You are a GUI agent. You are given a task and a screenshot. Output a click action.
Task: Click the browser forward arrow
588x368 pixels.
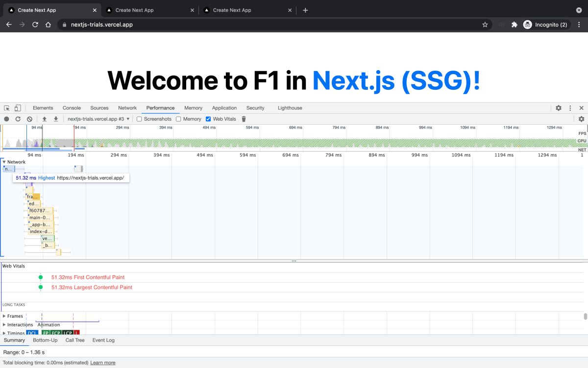[x=22, y=25]
